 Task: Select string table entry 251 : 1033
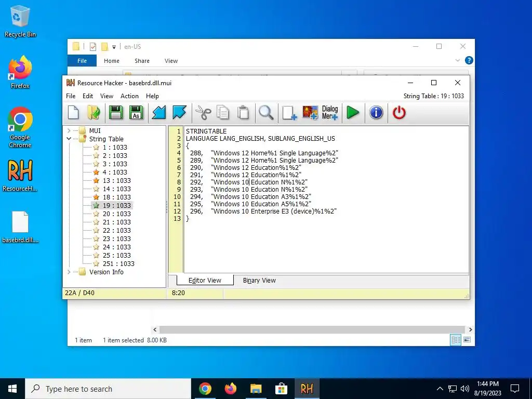[118, 263]
